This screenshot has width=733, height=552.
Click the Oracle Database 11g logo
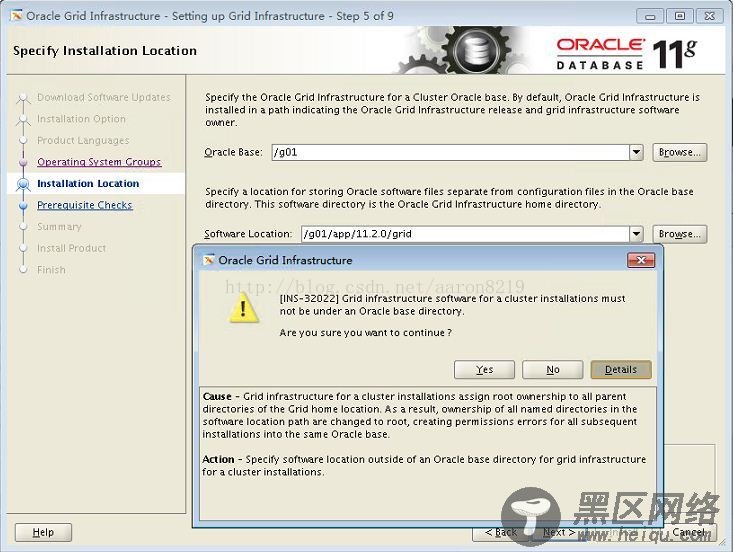(626, 54)
